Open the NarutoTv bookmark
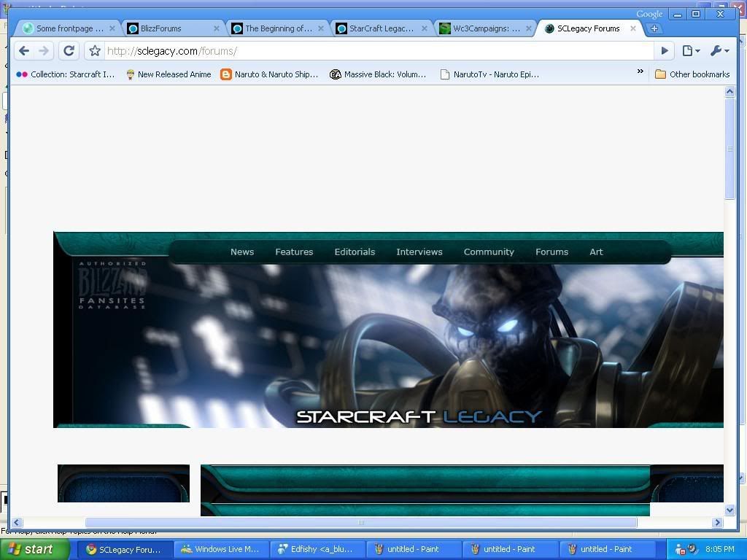The height and width of the screenshot is (560, 747). tap(490, 74)
